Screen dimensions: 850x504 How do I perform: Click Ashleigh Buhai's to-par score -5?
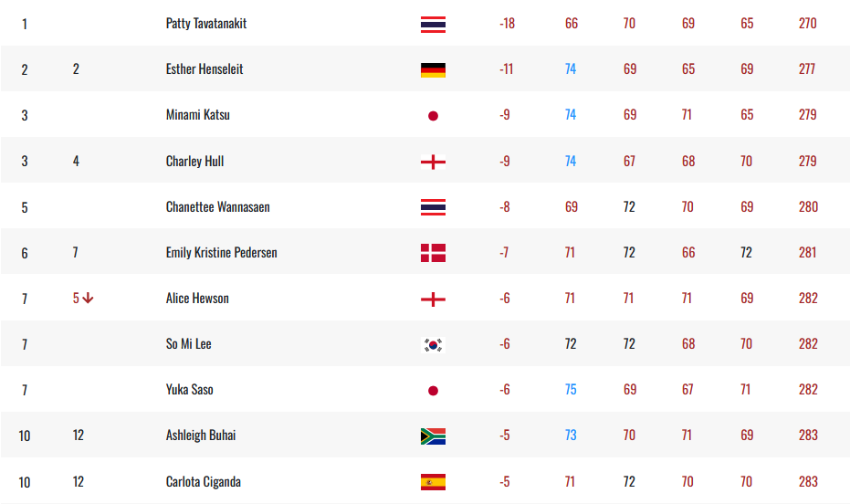pyautogui.click(x=504, y=436)
